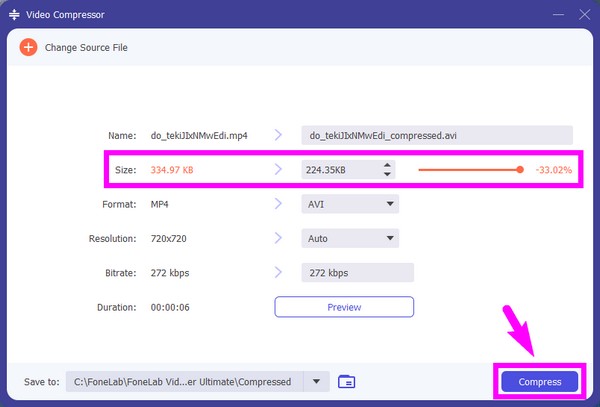600x407 pixels.
Task: Minimize the Video Compressor window
Action: pos(558,15)
